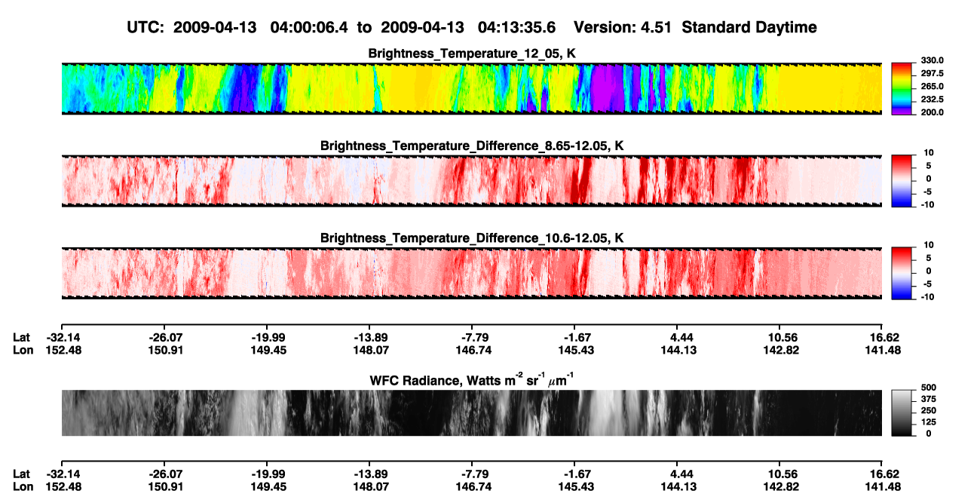Click the 'Brightness_Temperature_12_05, K' panel title
Viewport: 980px width, 503px height.
click(471, 54)
